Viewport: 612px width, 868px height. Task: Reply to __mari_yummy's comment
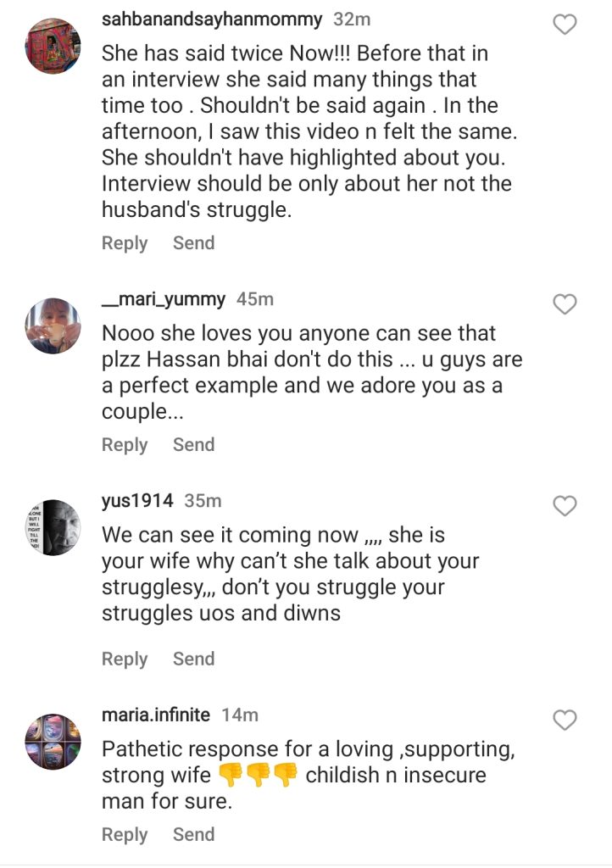[125, 445]
